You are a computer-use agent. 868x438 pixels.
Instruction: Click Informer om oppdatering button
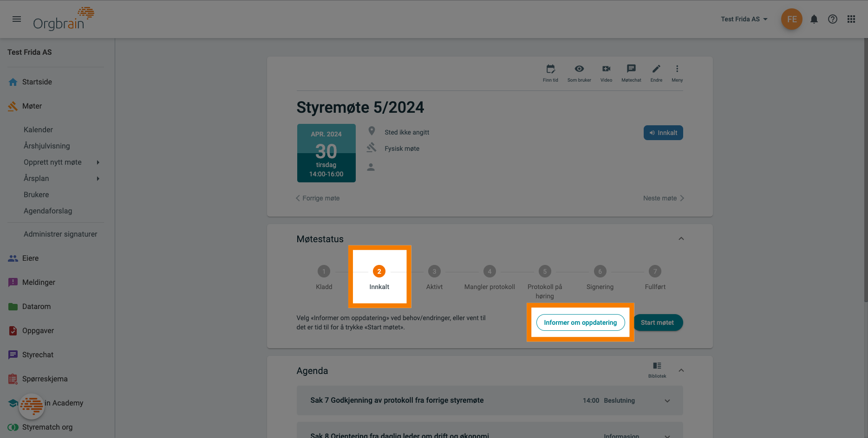click(581, 322)
